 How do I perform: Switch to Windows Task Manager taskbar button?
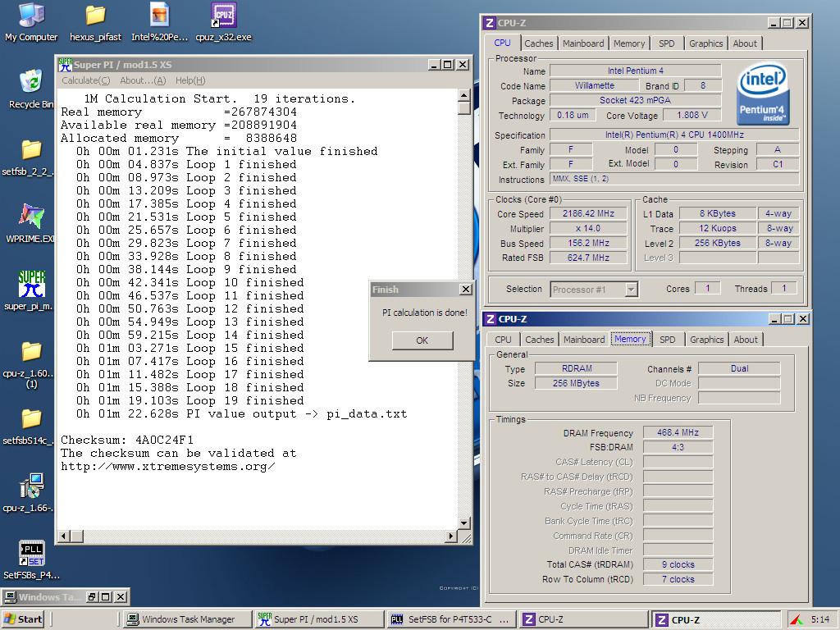click(x=186, y=619)
